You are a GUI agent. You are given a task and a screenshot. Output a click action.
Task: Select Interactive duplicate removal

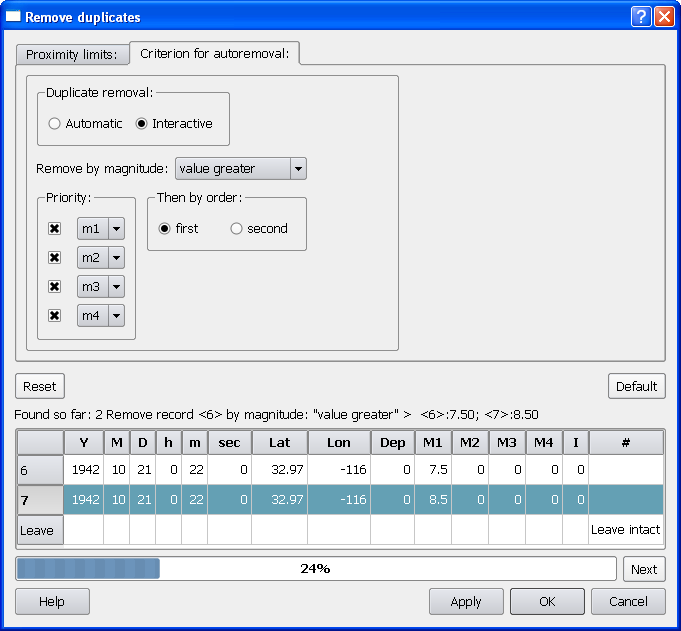pos(174,124)
